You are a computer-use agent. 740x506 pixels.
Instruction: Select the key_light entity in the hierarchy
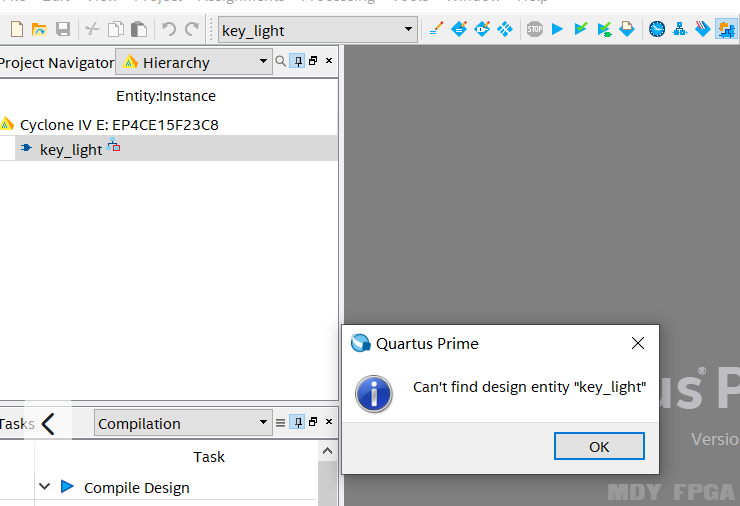(71, 149)
